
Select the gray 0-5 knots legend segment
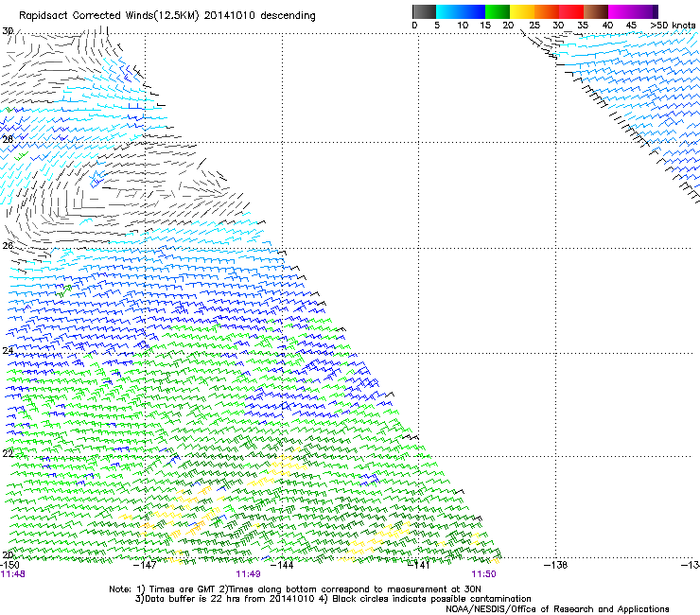coord(424,11)
